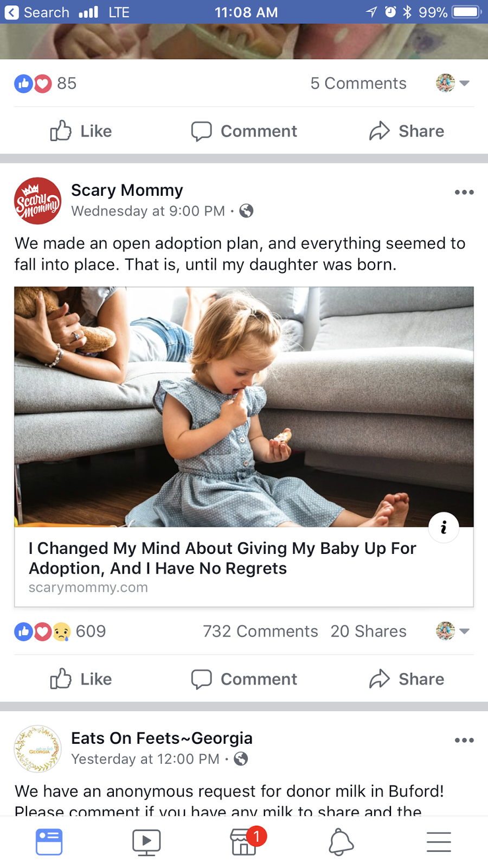Open toddler article image thumbnail
488x868 pixels.
click(244, 407)
